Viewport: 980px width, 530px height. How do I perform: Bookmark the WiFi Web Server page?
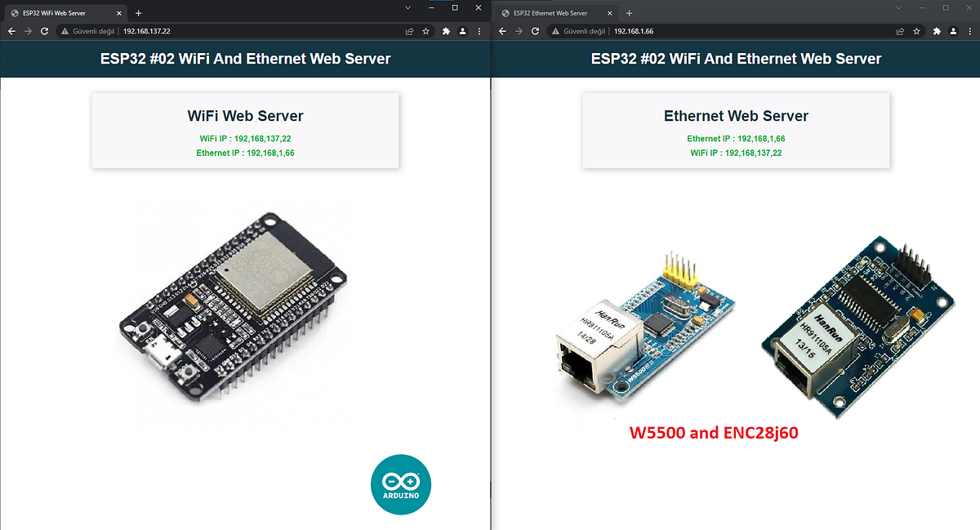click(425, 30)
